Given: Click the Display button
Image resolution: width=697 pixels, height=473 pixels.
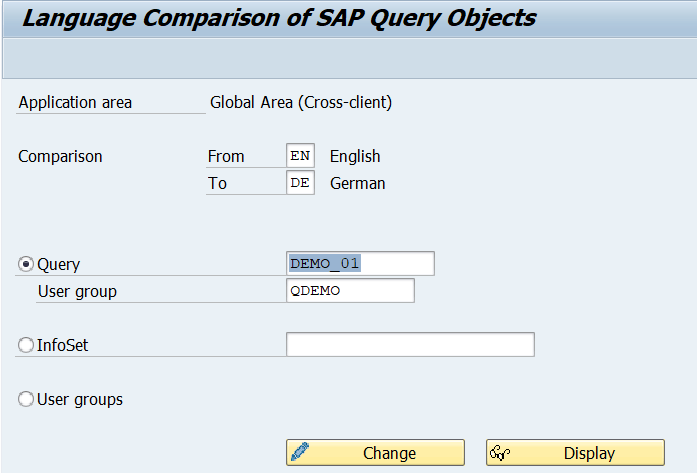Looking at the screenshot, I should pyautogui.click(x=575, y=453).
